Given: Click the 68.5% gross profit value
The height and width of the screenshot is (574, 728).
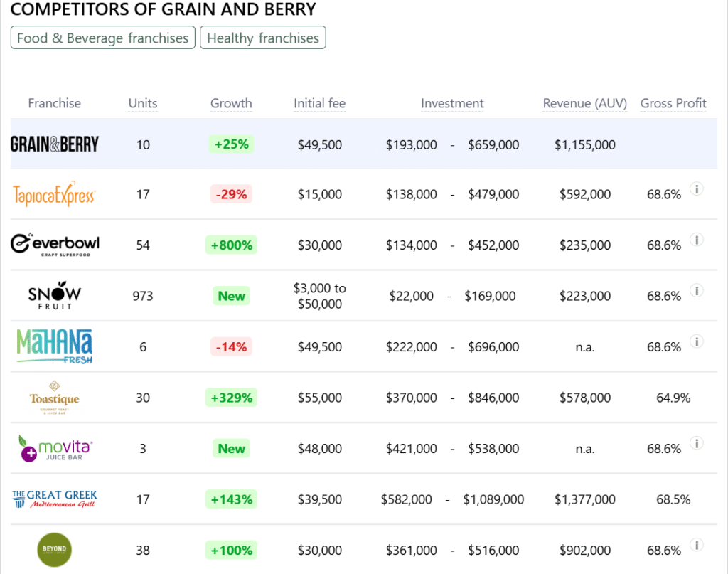Looking at the screenshot, I should 673,499.
